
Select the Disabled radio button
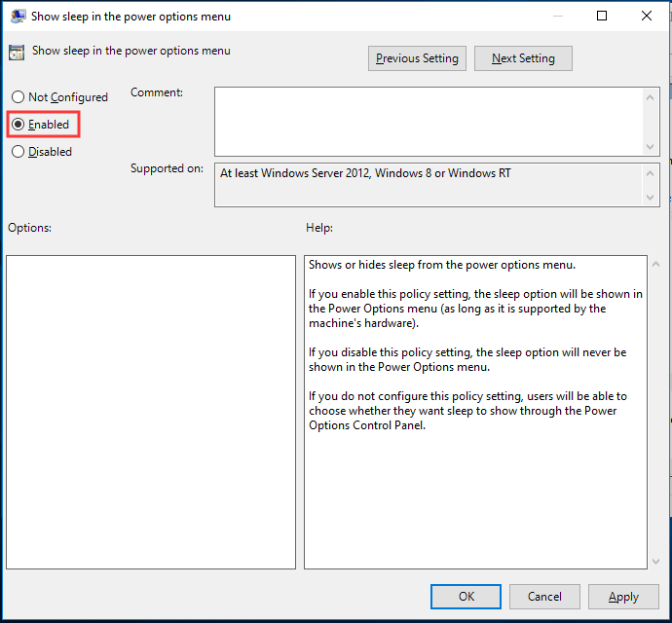point(42,152)
